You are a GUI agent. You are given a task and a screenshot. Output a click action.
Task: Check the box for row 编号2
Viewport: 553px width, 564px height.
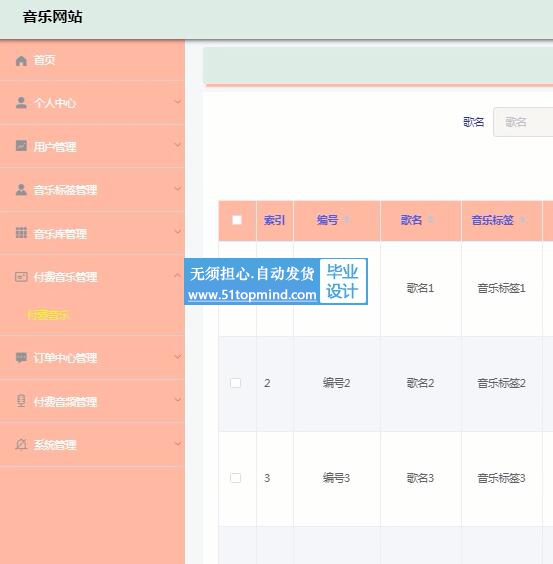pos(236,383)
